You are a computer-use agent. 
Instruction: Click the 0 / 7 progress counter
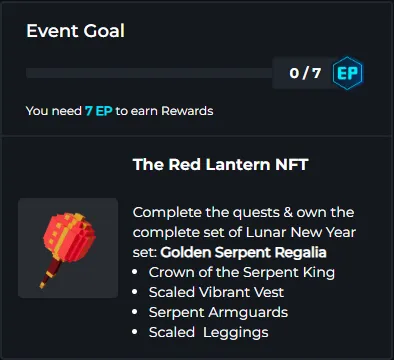(x=305, y=73)
